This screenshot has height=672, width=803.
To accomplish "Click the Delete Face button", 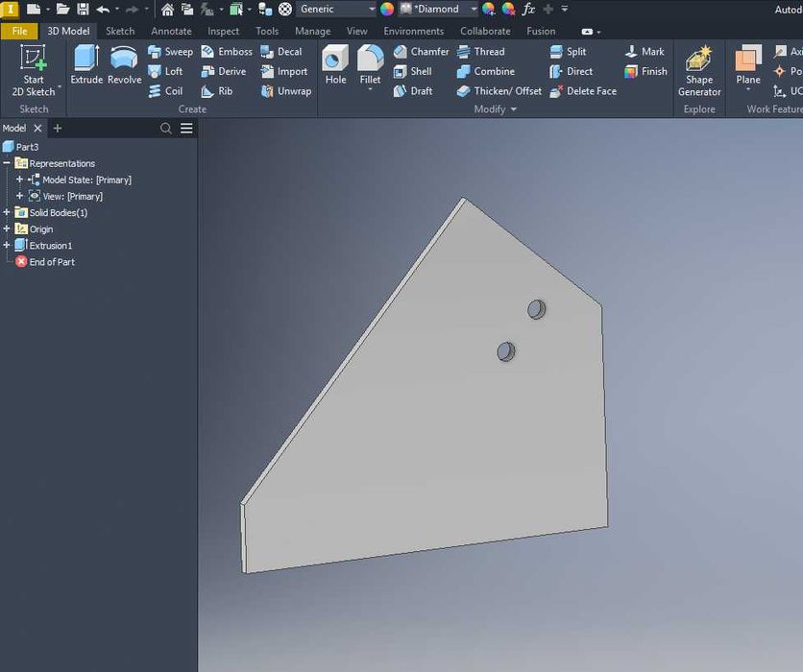I will coord(583,91).
